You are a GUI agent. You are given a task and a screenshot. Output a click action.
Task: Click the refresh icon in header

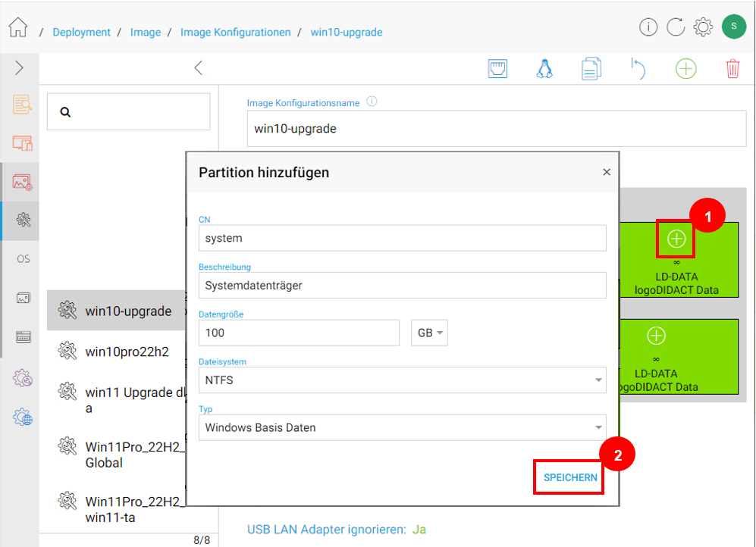pyautogui.click(x=676, y=27)
